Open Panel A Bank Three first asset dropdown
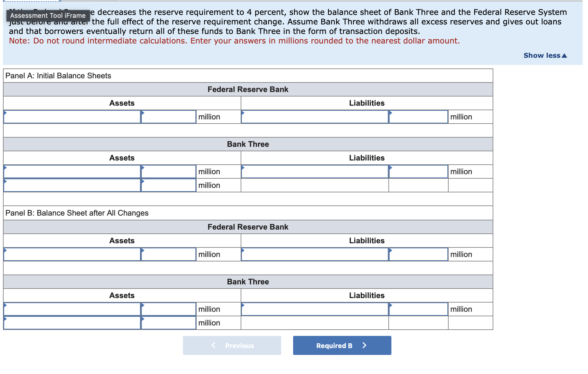The width and height of the screenshot is (588, 374). click(x=72, y=172)
